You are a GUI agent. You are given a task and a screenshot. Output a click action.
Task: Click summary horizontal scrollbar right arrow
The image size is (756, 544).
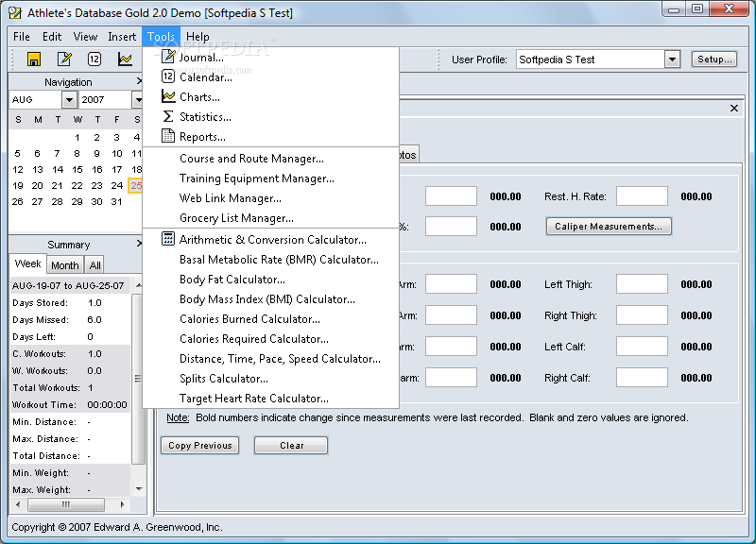point(123,505)
